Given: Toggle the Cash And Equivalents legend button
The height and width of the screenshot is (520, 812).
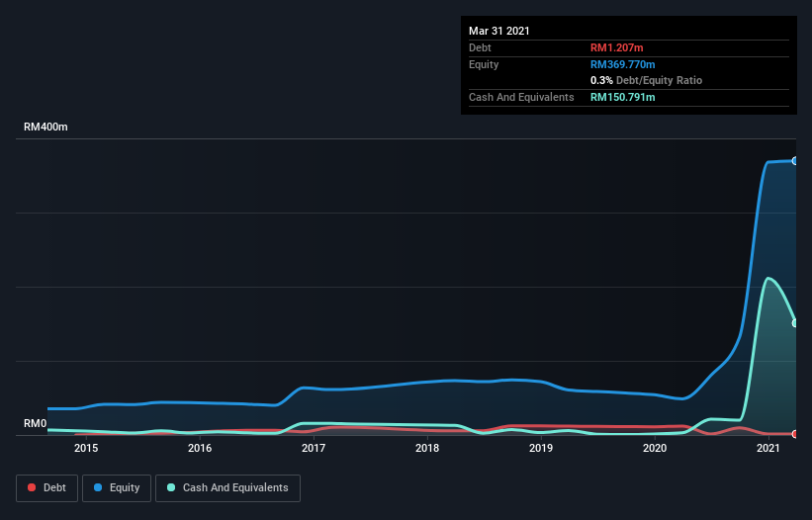Looking at the screenshot, I should pos(227,488).
